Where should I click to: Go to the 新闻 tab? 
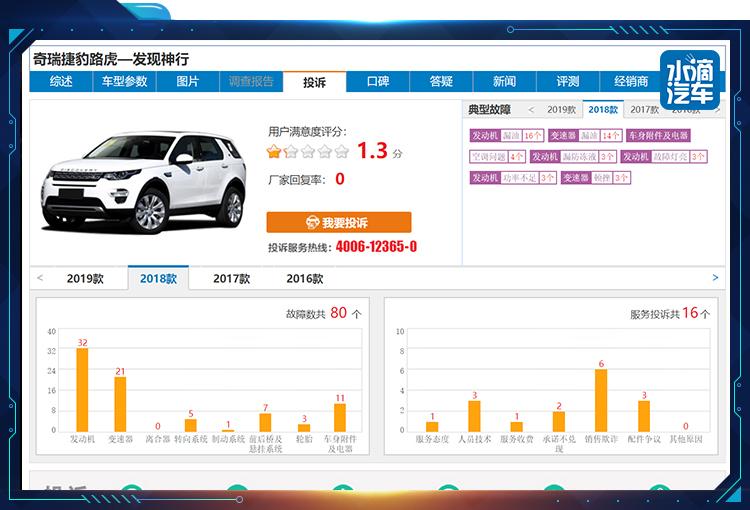coord(504,81)
